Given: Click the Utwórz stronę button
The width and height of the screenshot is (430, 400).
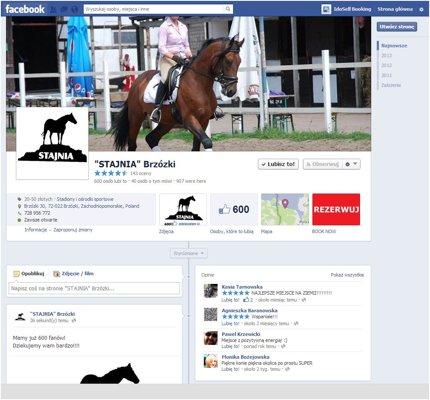Looking at the screenshot, I should (397, 27).
